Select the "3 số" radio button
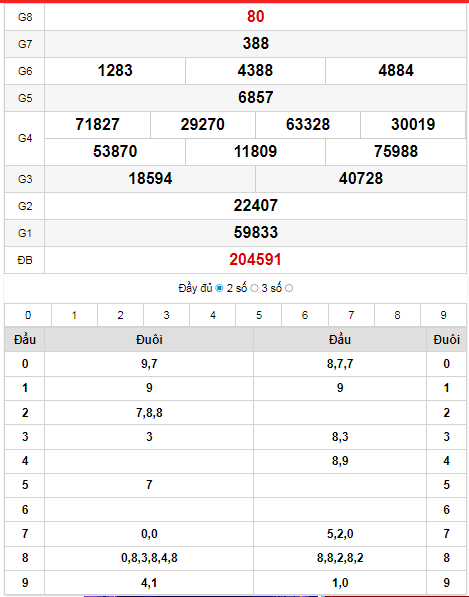 click(289, 288)
